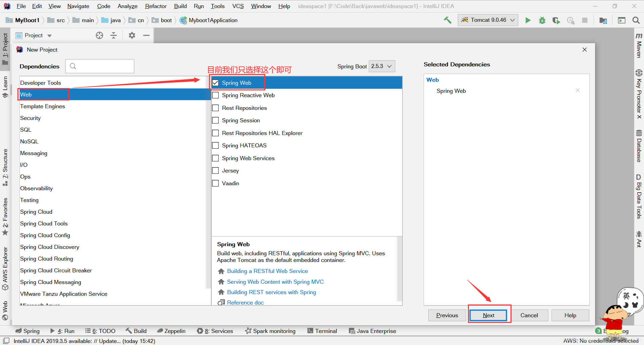Click the Help button
Viewport: 644px width, 345px height.
pos(570,315)
